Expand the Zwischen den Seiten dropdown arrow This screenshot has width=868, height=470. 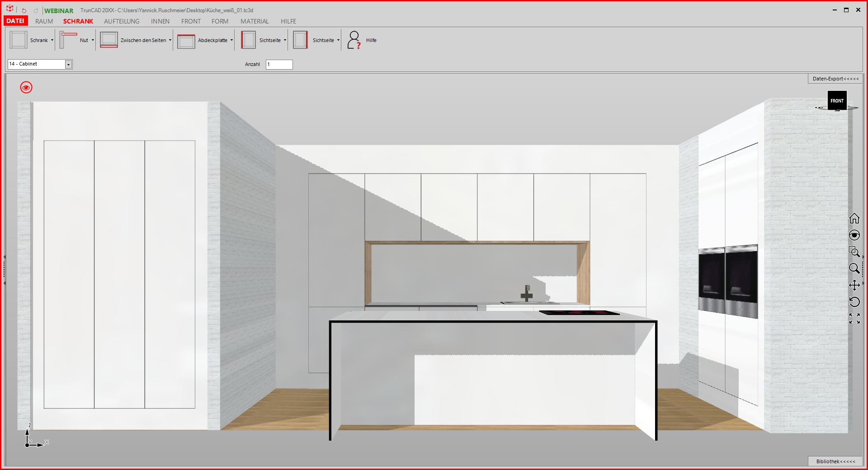(x=170, y=40)
